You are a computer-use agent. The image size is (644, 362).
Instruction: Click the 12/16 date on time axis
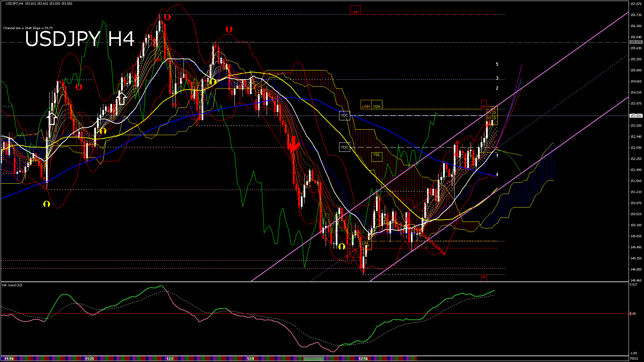pyautogui.click(x=363, y=359)
